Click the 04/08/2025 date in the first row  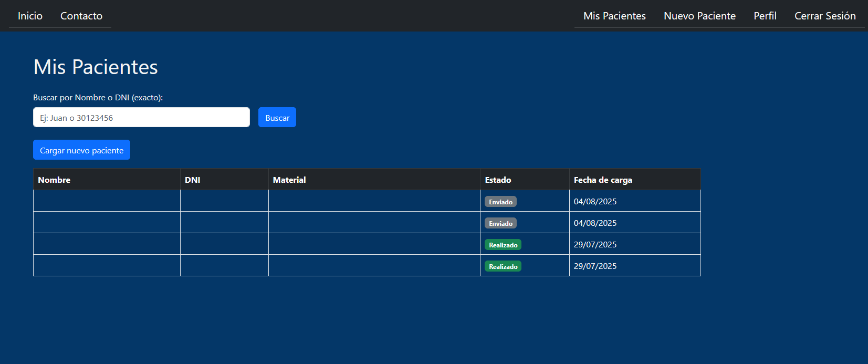595,202
